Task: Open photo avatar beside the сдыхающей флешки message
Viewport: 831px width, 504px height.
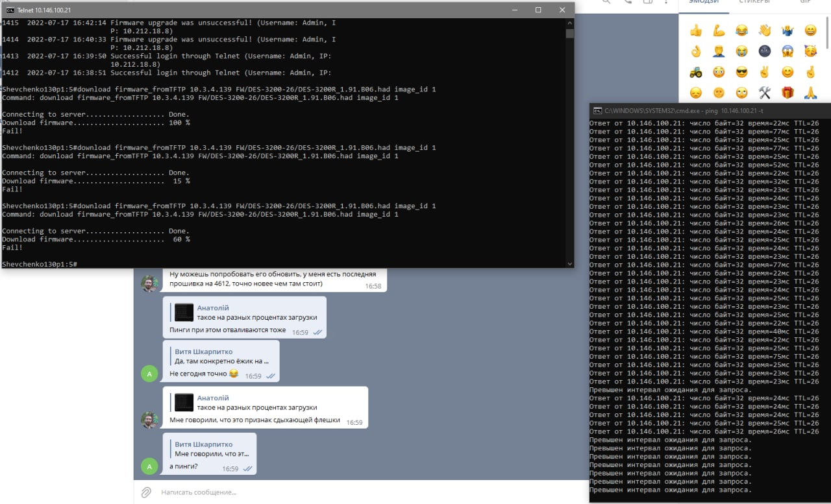Action: point(149,419)
